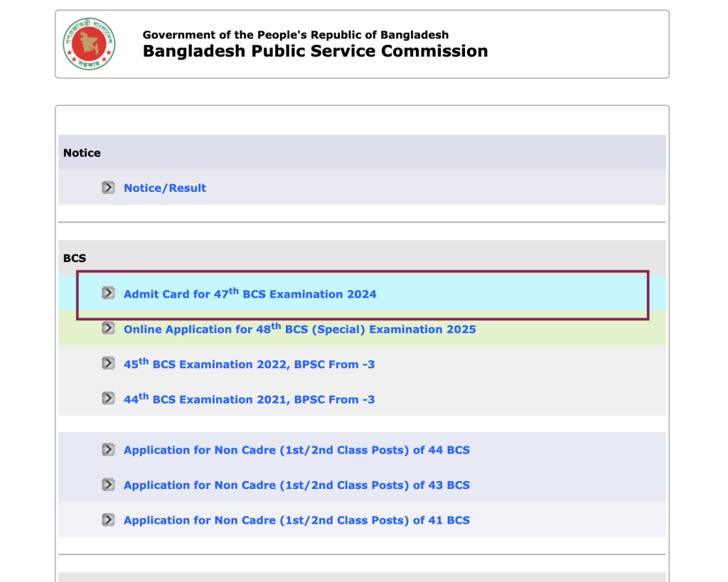Open 44th BCS Examination 2021, BPSC Form -3

pyautogui.click(x=249, y=399)
